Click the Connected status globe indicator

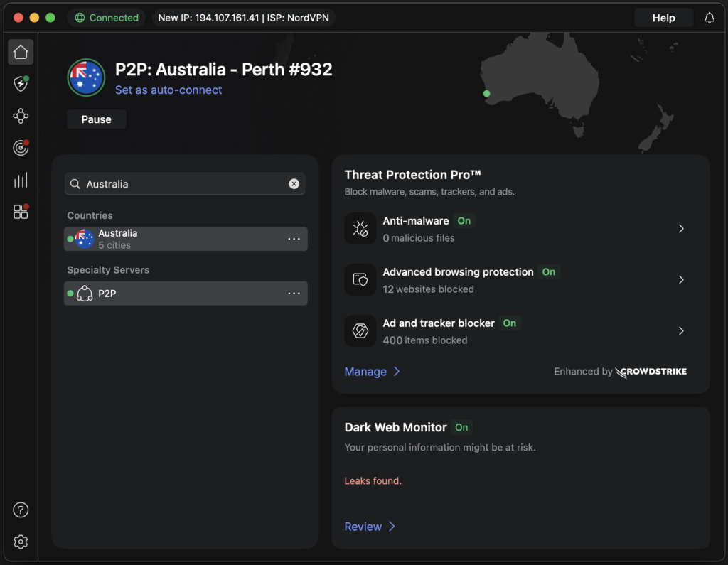coord(80,18)
